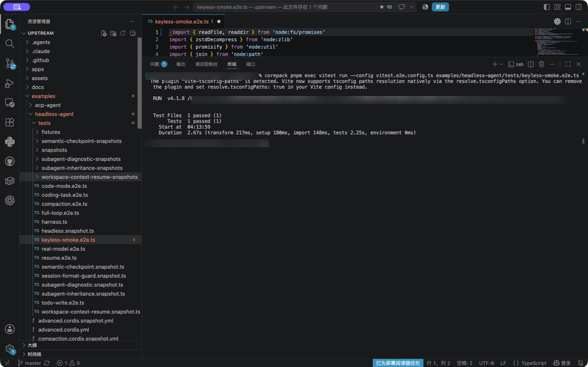Click UTF-8 encoding in status bar

[x=486, y=363]
